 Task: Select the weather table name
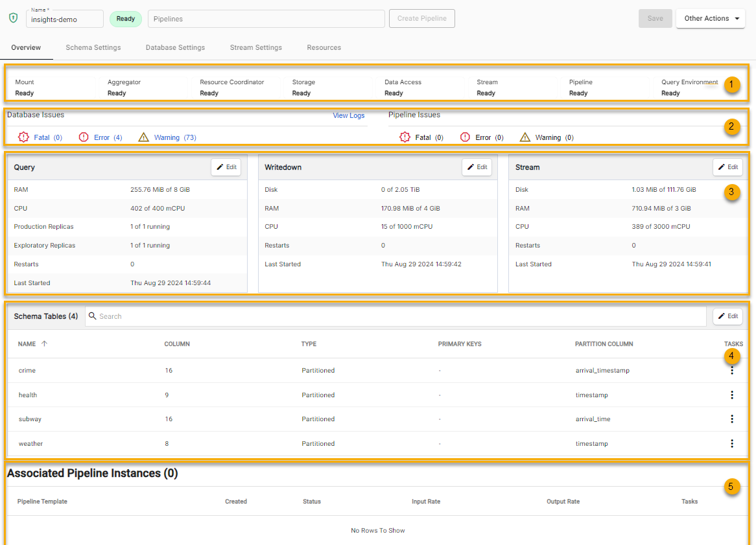[x=30, y=443]
